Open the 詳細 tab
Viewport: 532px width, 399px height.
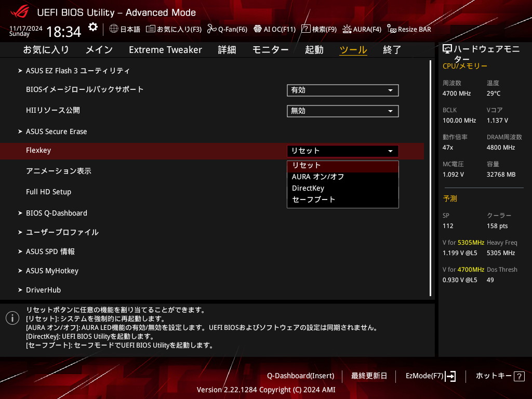227,50
